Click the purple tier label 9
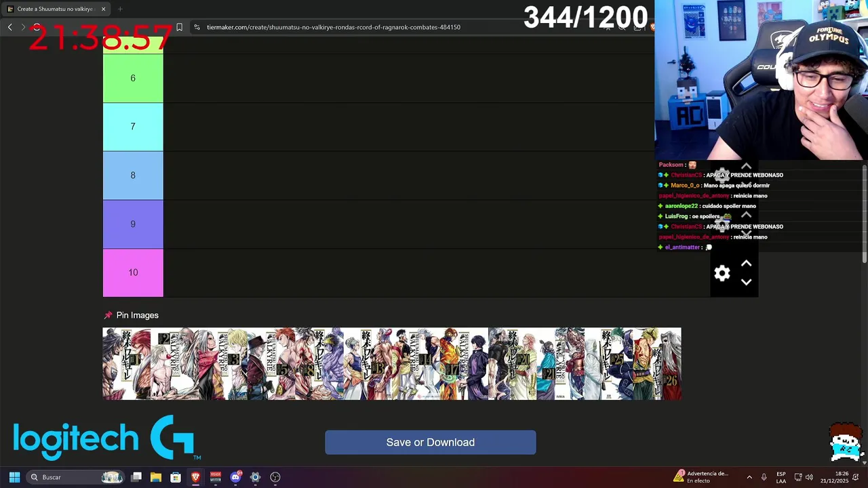868x488 pixels. pos(133,224)
